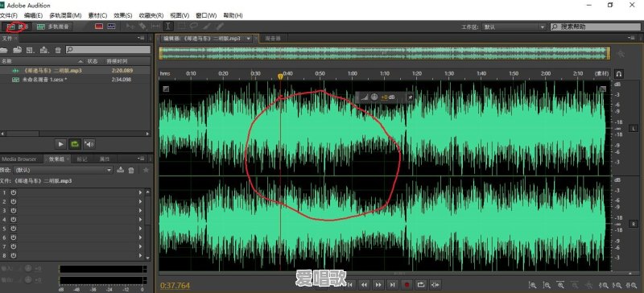
Task: Click the record button
Action: pyautogui.click(x=407, y=284)
